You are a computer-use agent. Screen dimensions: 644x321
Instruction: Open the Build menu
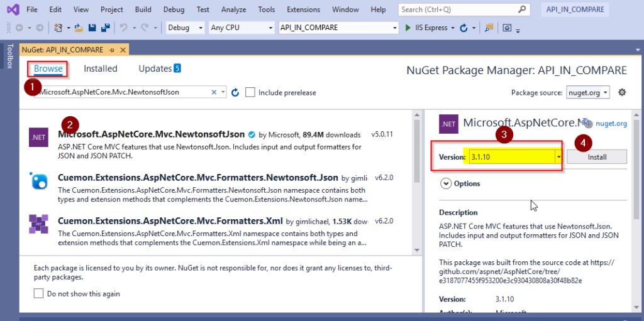coord(143,9)
